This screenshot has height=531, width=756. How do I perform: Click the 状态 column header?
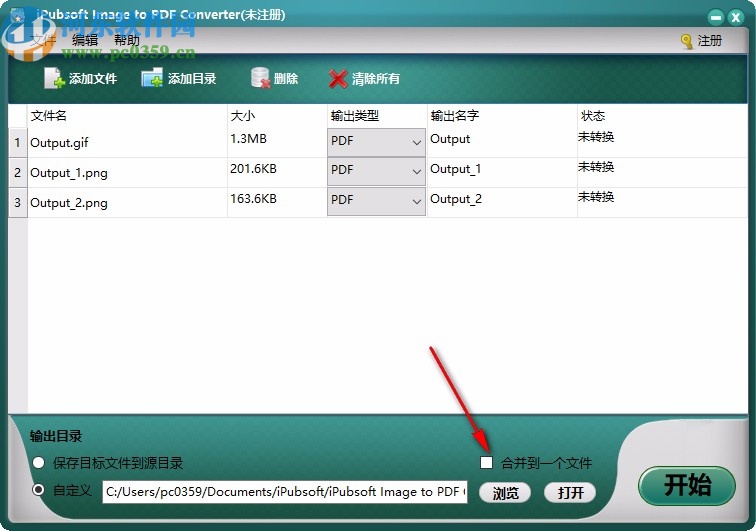coord(593,116)
